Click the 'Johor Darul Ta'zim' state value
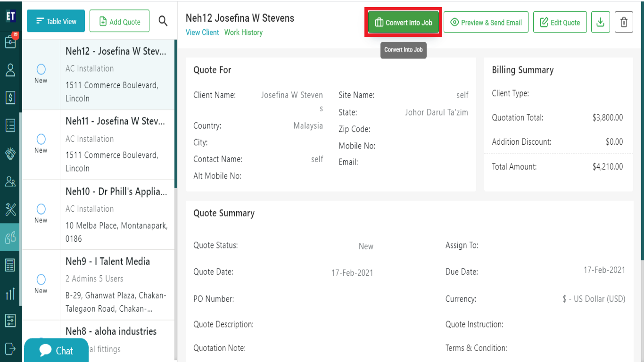Viewport: 644px width, 362px height. (x=437, y=113)
